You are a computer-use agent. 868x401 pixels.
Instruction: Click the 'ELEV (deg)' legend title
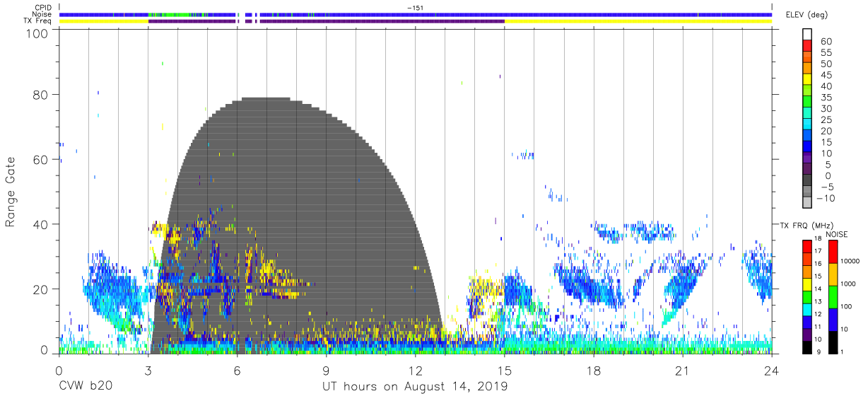(x=807, y=15)
